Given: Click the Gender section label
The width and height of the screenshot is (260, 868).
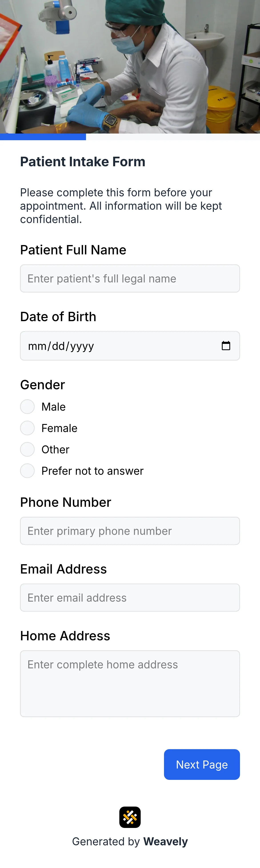Looking at the screenshot, I should [42, 384].
